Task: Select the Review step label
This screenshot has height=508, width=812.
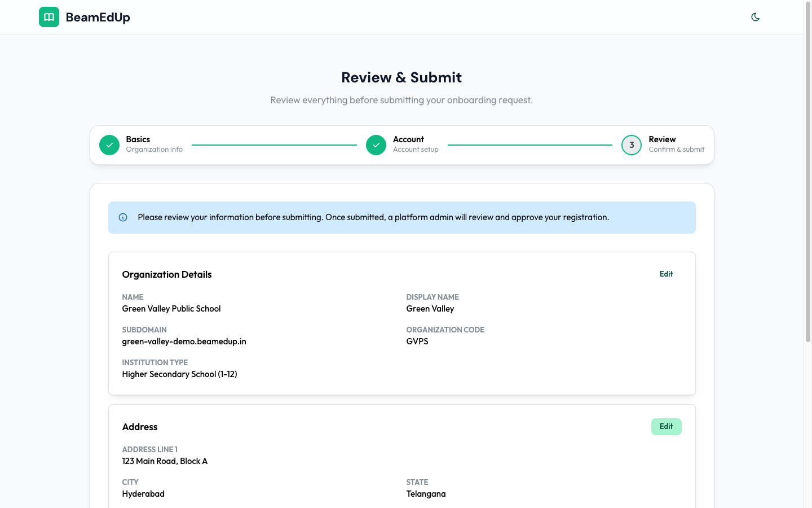Action: tap(662, 139)
